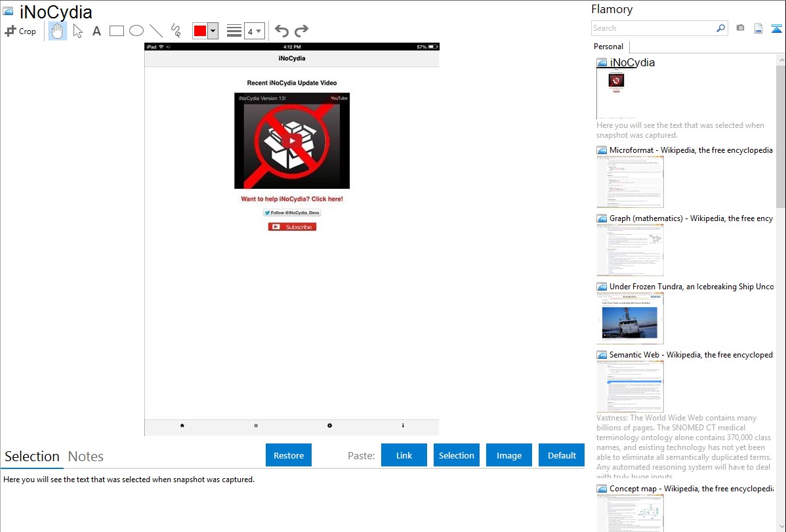
Task: Open the color picker dropdown arrow
Action: click(213, 31)
